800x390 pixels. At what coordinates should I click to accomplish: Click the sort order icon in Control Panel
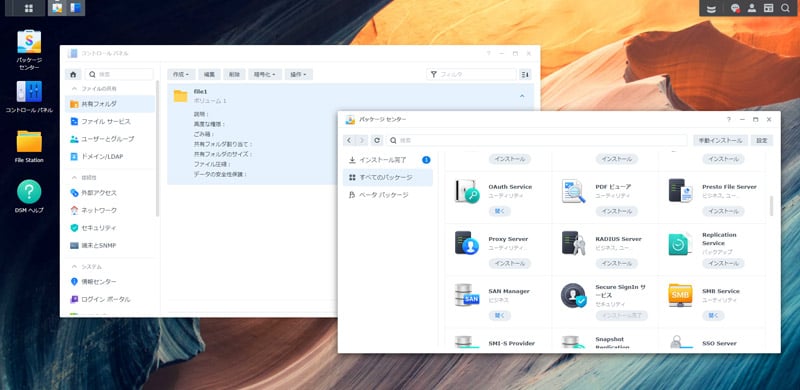point(525,75)
